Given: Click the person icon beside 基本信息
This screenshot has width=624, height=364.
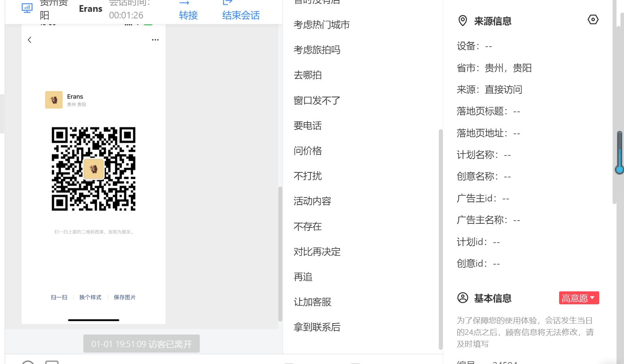Looking at the screenshot, I should pyautogui.click(x=463, y=298).
